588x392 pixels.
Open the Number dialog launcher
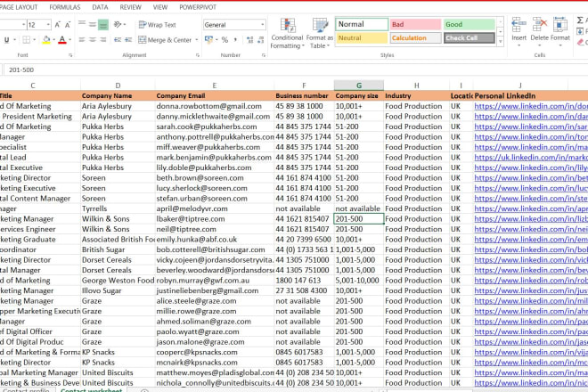(x=264, y=55)
